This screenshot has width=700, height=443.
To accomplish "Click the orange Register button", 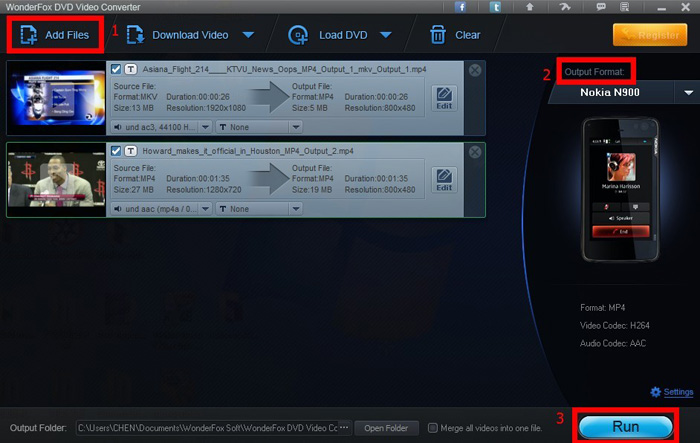I will pyautogui.click(x=650, y=35).
